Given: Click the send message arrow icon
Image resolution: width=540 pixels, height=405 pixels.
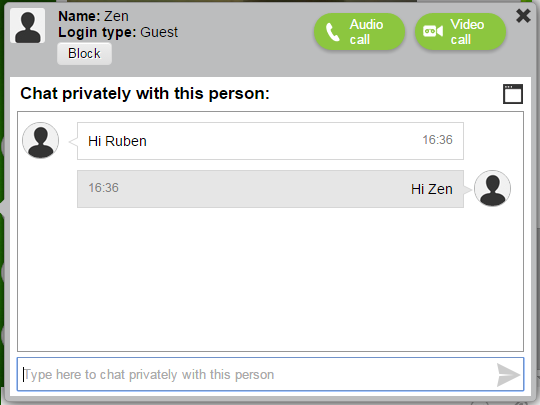Looking at the screenshot, I should 508,375.
